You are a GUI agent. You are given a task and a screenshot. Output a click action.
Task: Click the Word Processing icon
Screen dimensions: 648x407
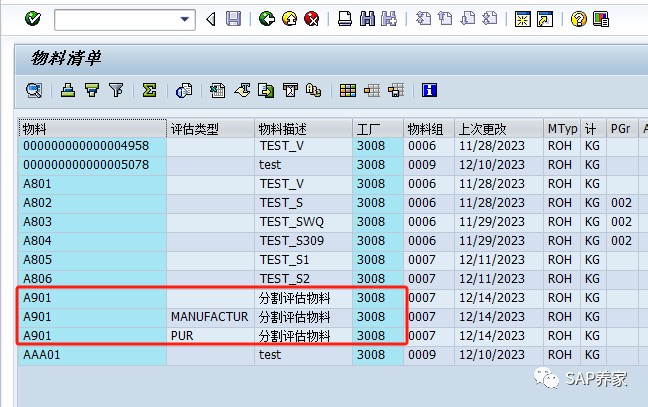point(242,90)
